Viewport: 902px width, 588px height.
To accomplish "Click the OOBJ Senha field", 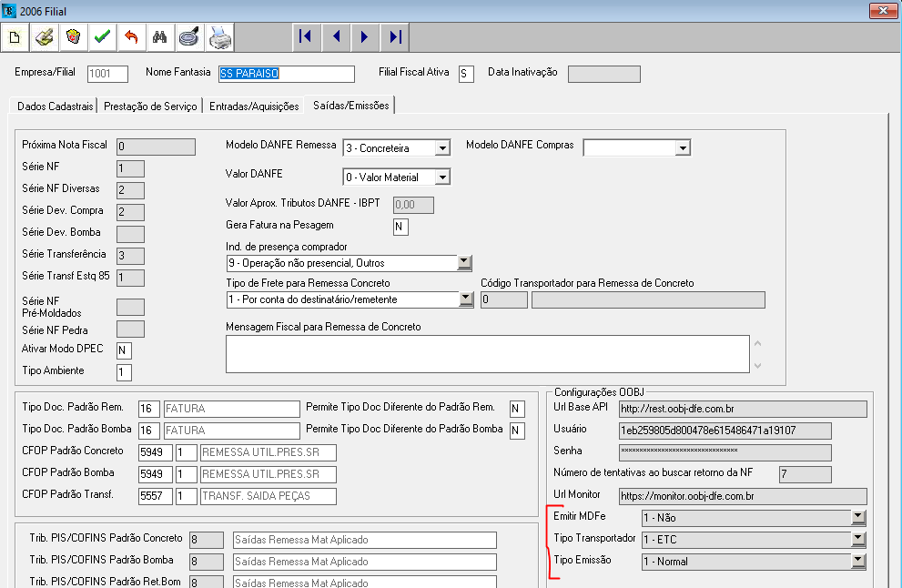I will tap(725, 452).
